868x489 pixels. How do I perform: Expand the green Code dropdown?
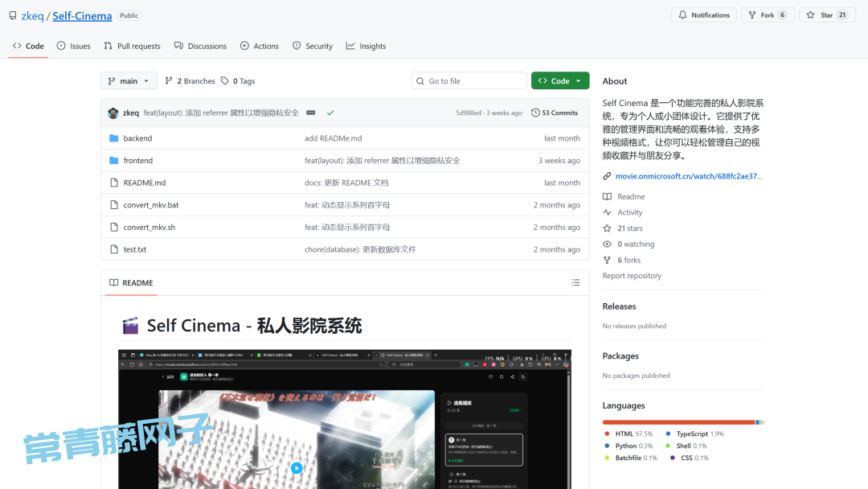560,81
